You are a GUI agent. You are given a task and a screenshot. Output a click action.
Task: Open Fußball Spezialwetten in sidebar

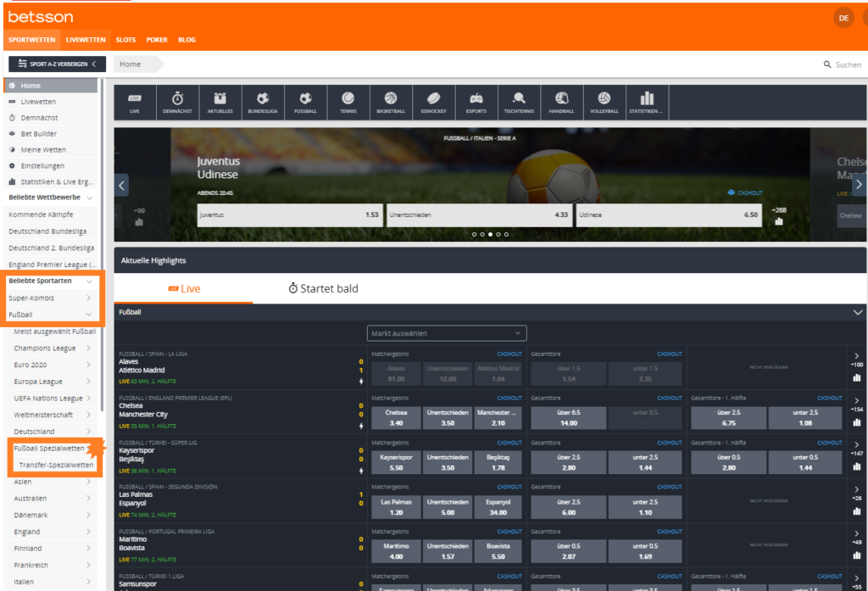point(48,448)
